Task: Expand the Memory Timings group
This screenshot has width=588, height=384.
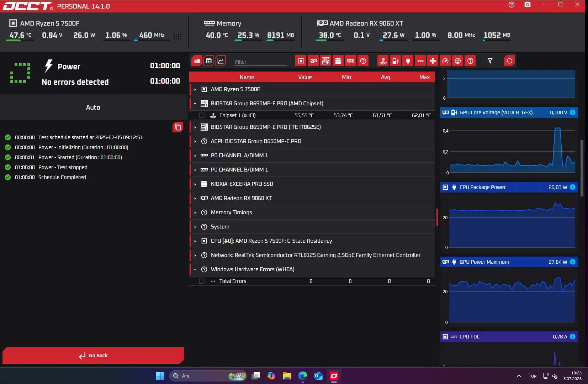Action: pos(195,212)
